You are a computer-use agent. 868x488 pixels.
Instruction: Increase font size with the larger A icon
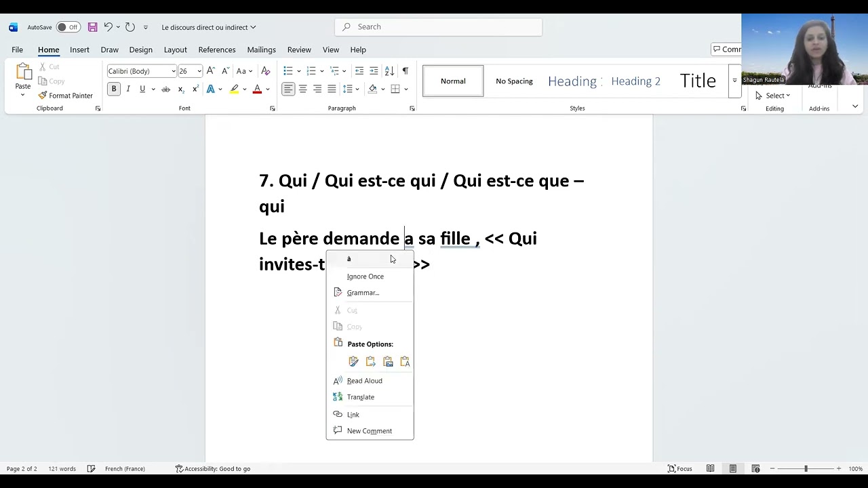pyautogui.click(x=210, y=70)
